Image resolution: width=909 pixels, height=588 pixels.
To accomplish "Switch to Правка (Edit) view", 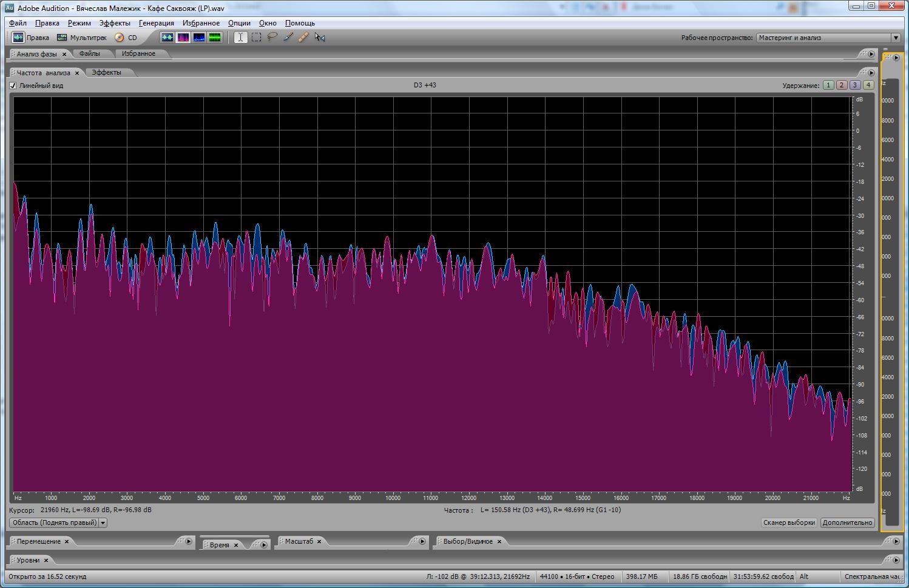I will click(x=31, y=38).
